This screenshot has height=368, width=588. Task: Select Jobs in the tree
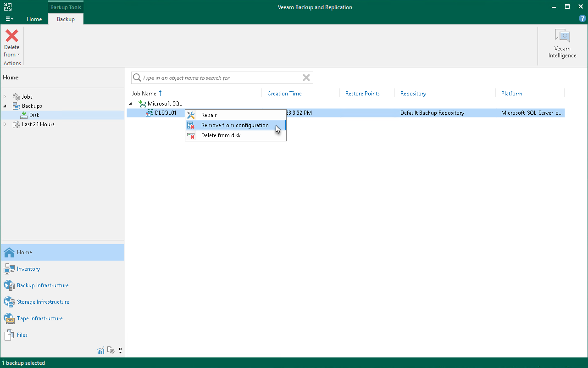pos(27,97)
